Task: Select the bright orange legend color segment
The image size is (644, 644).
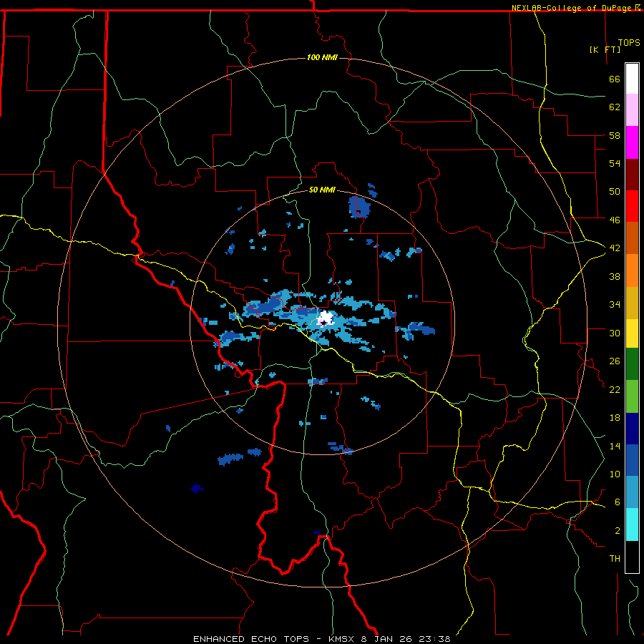Action: [x=632, y=270]
